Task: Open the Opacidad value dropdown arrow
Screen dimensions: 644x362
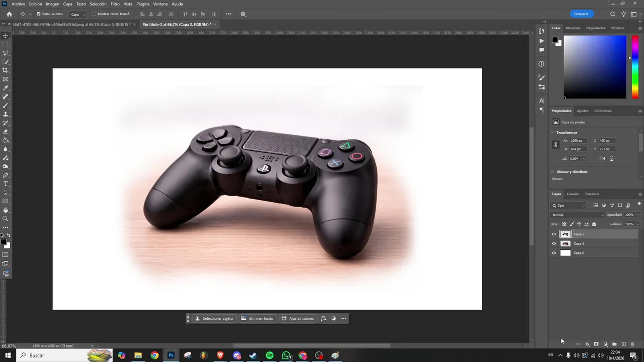Action: [x=638, y=215]
